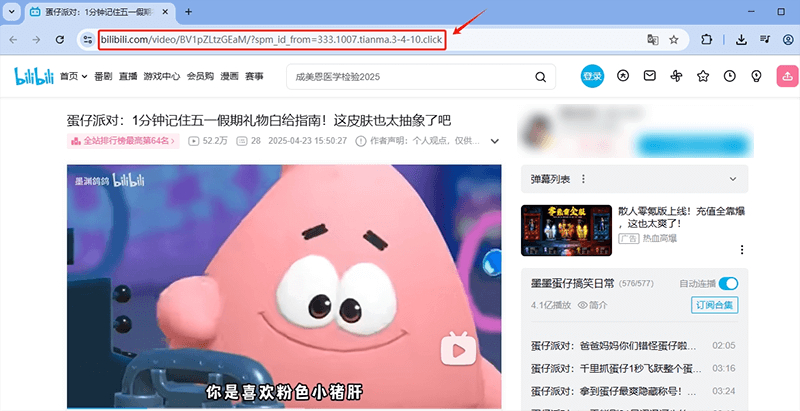Click the 28 danmaku count

point(249,141)
